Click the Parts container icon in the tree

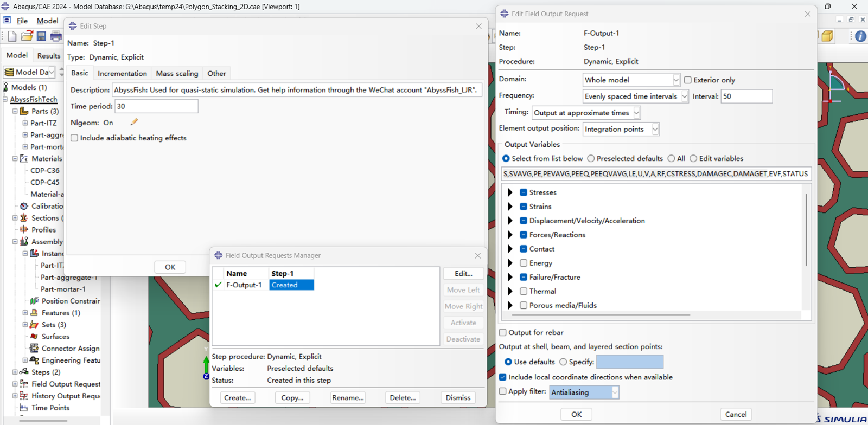[x=24, y=111]
